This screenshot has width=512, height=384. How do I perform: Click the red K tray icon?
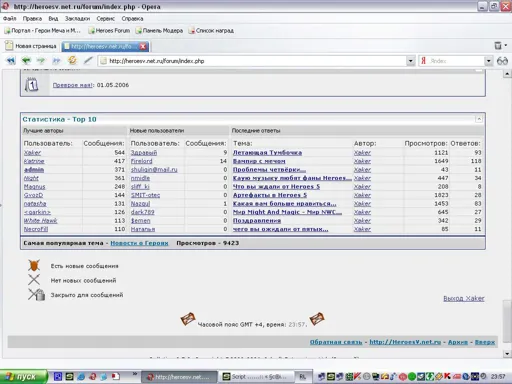pyautogui.click(x=447, y=376)
